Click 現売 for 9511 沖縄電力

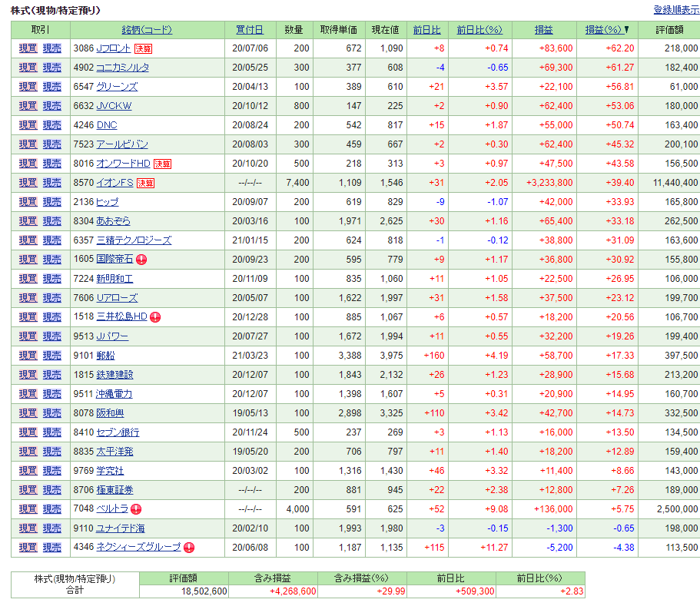point(51,393)
